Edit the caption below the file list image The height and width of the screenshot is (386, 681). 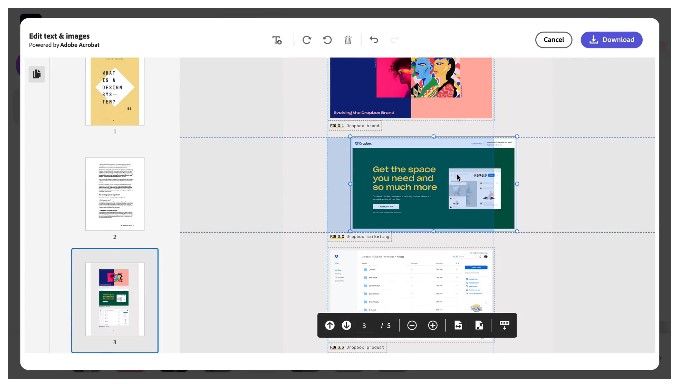(x=357, y=347)
